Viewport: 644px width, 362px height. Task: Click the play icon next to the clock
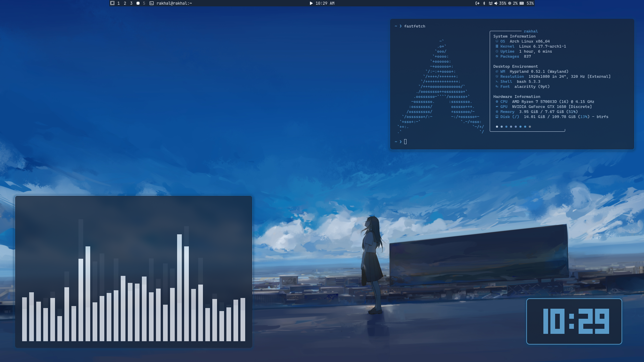(311, 3)
